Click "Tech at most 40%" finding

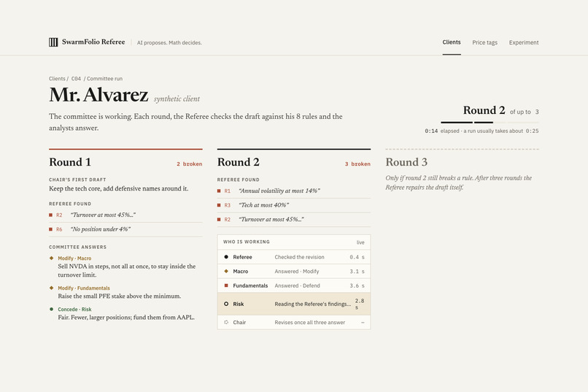click(x=264, y=205)
